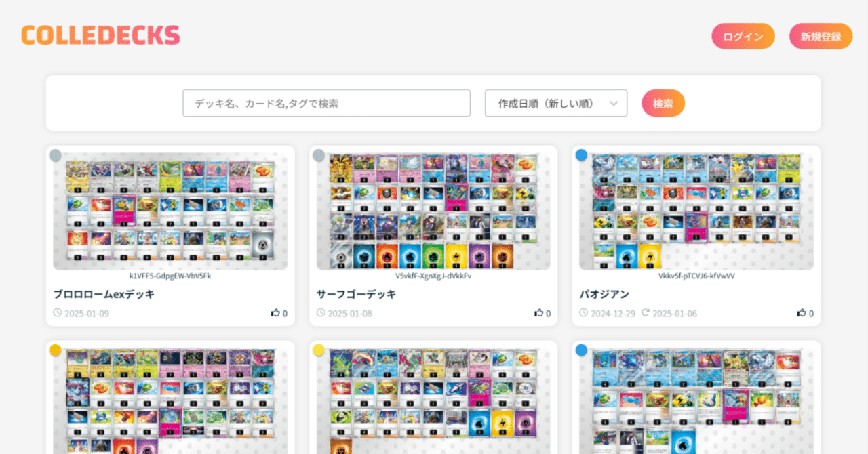Click the gray type dot on サーフゴーデッキ
This screenshot has width=868, height=454.
(x=319, y=155)
